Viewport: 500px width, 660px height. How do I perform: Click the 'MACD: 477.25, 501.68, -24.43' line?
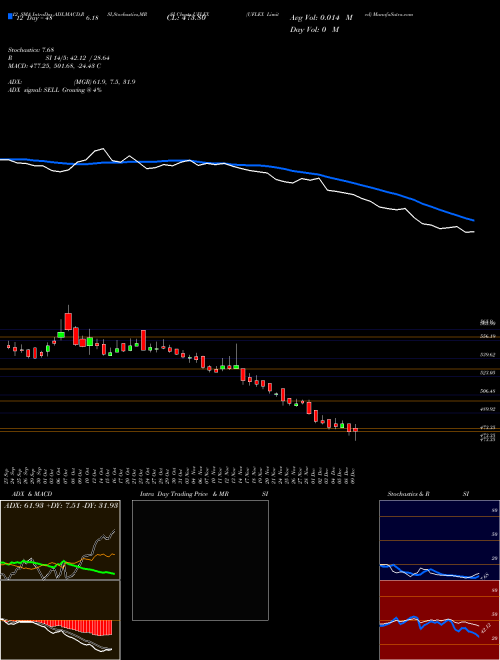pyautogui.click(x=54, y=66)
